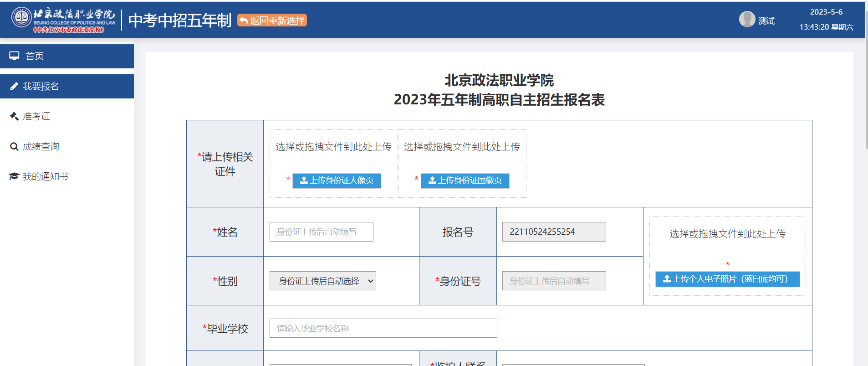This screenshot has height=366, width=868.
Task: Click the *请上传相关证件 label
Action: (x=225, y=164)
